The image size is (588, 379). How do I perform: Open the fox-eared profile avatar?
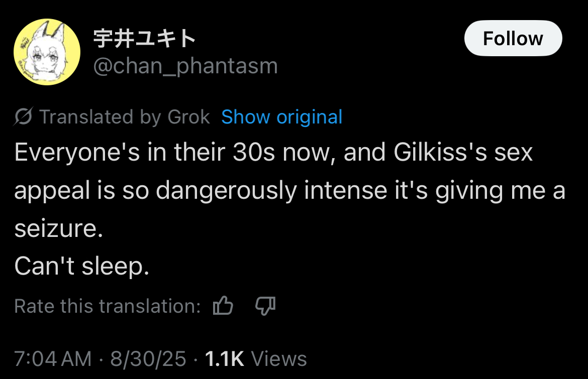[x=47, y=52]
